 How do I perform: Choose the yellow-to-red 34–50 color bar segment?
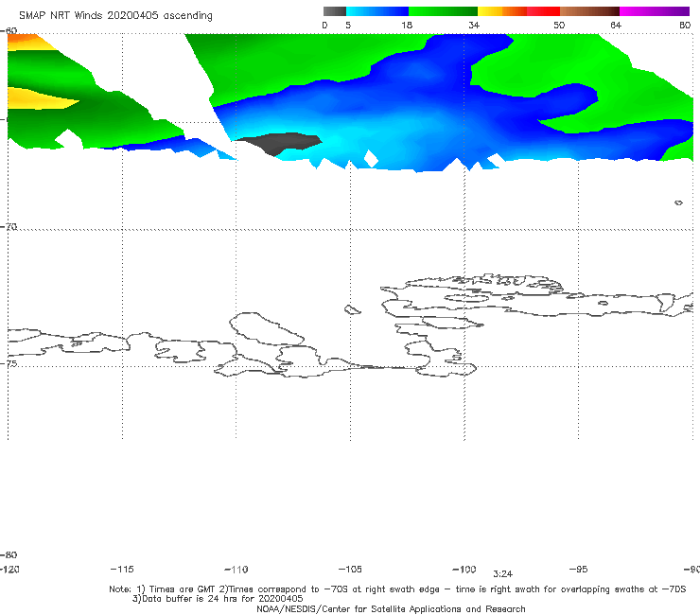click(518, 11)
